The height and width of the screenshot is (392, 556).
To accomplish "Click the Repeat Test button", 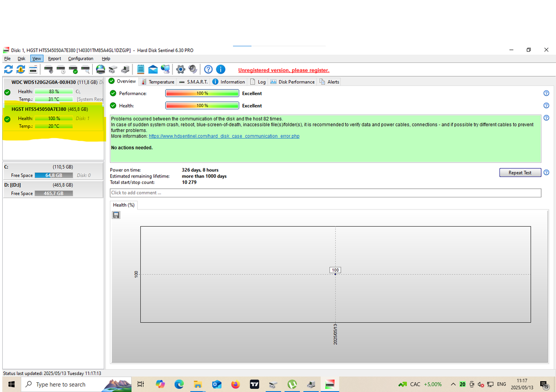I will click(x=520, y=172).
